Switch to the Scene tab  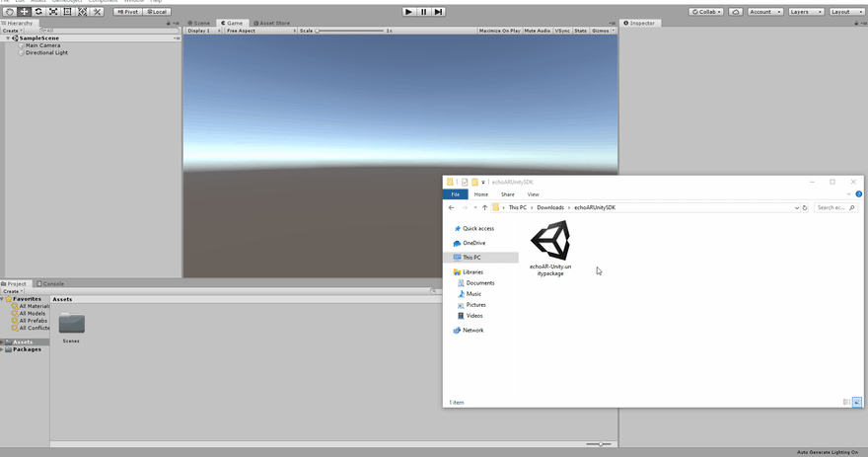coord(199,24)
